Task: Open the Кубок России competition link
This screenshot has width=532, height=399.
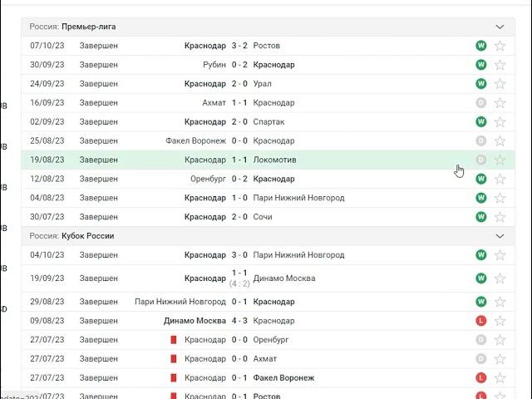Action: 88,236
